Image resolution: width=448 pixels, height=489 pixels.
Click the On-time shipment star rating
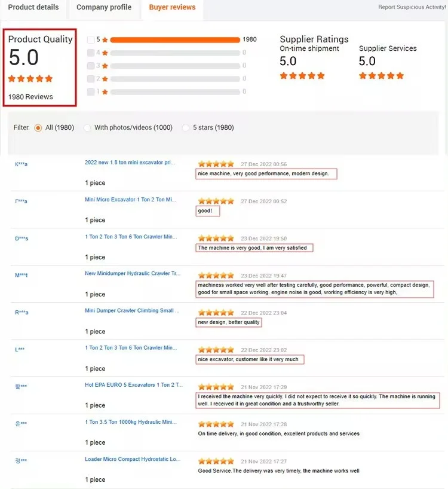[x=302, y=76]
